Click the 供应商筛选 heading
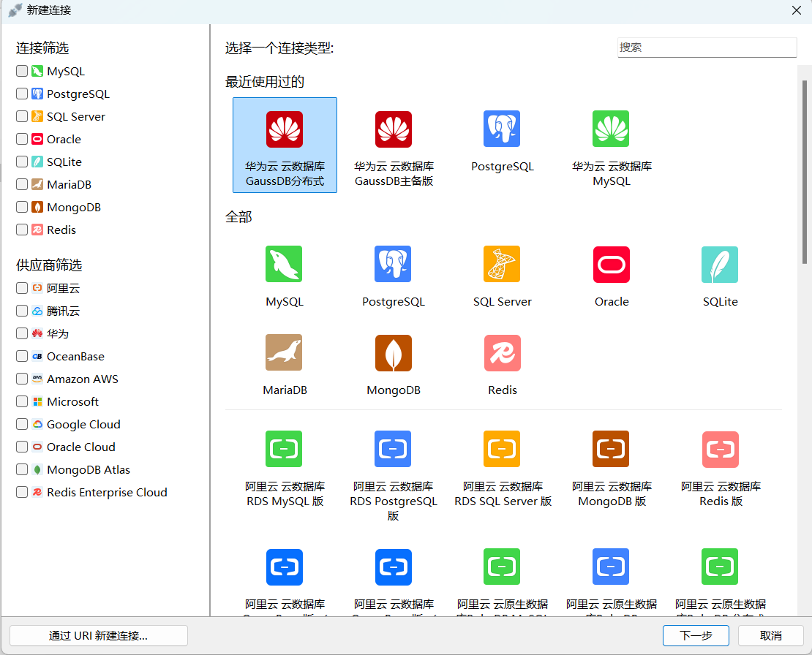The image size is (812, 655). pos(49,265)
